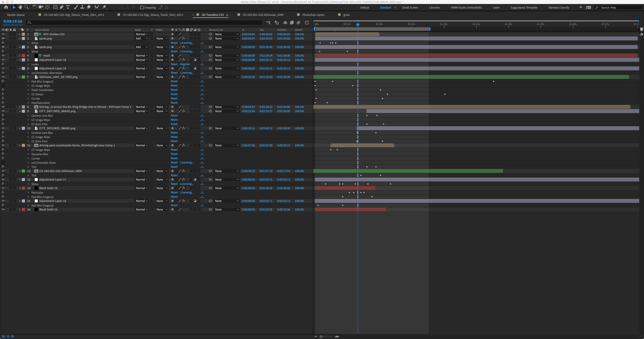Reset the Looks effect on Adjustment Layer 18
Viewport: 644px width, 339px height.
point(174,64)
